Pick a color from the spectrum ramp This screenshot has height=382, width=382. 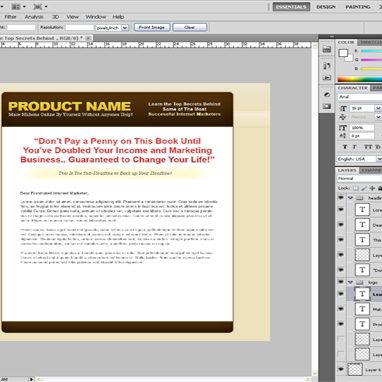coord(359,79)
